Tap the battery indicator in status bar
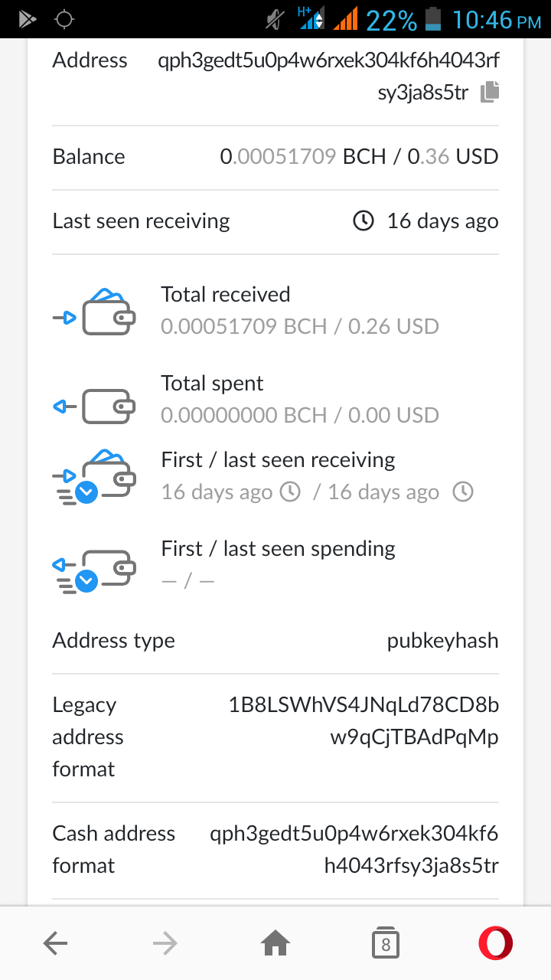The width and height of the screenshot is (551, 980). point(434,18)
